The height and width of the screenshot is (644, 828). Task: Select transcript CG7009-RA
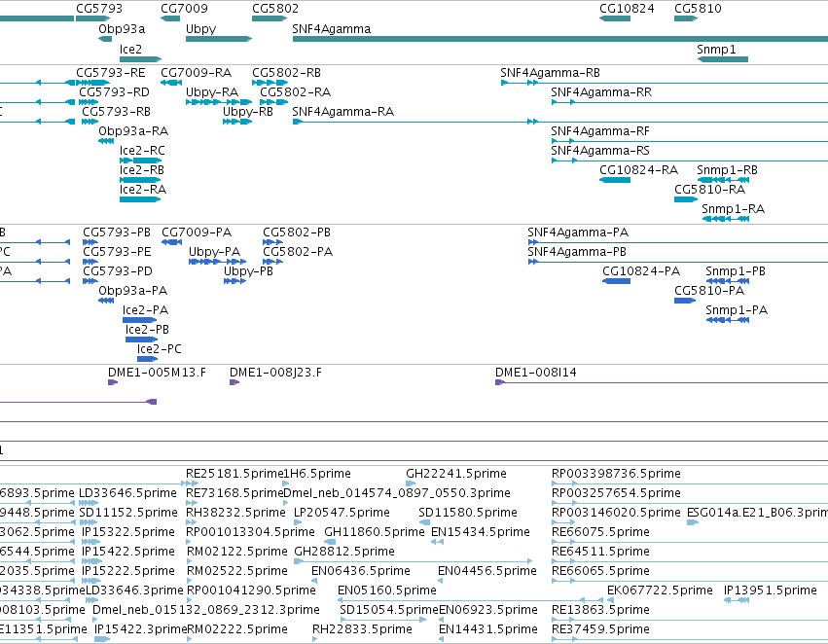tap(196, 72)
